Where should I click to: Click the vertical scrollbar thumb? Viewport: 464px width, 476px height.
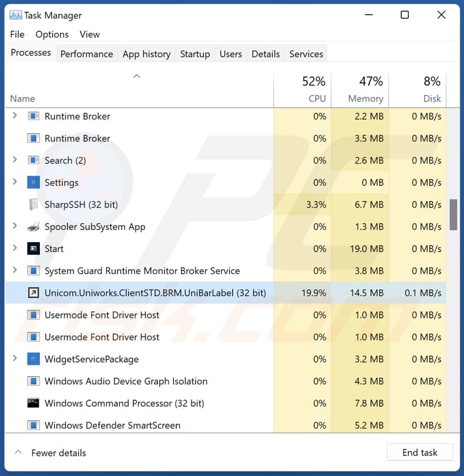[453, 214]
